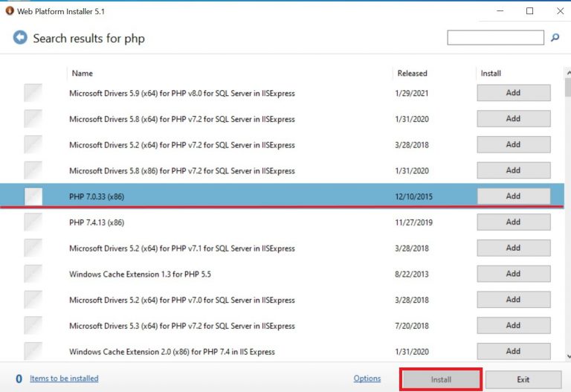Viewport: 571px width, 392px height.
Task: Click the icon beside Windows Cache Extension 1.3
Action: click(33, 274)
